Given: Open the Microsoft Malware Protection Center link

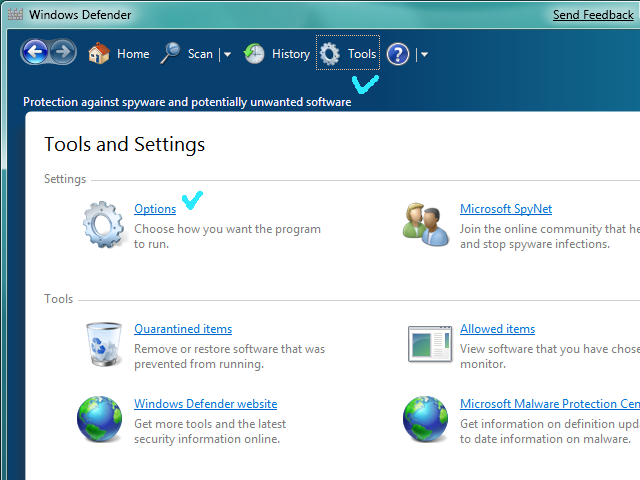Looking at the screenshot, I should pyautogui.click(x=550, y=404).
